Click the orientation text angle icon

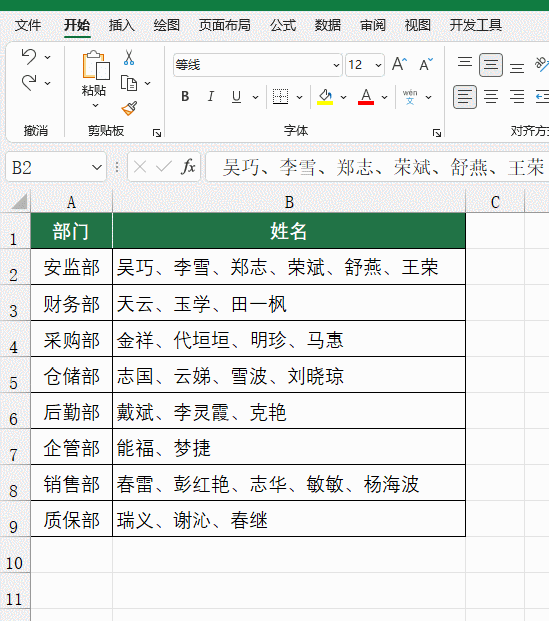coord(541,64)
